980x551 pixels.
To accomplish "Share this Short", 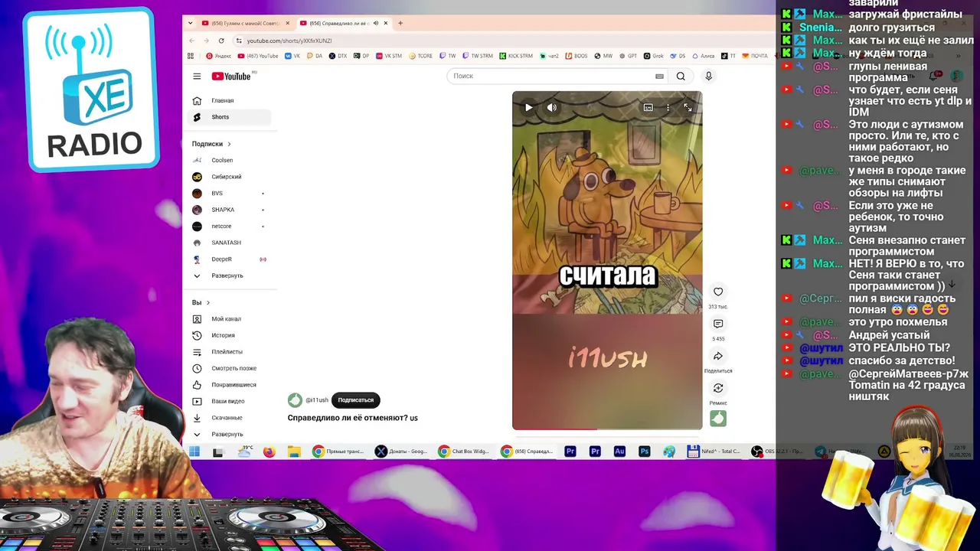I will (x=718, y=356).
